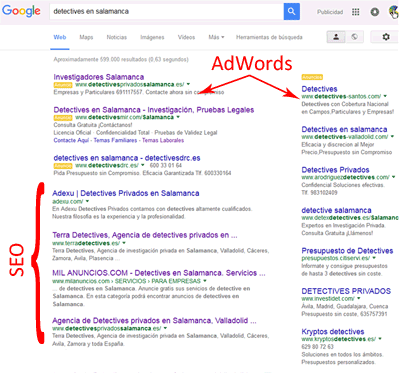The height and width of the screenshot is (373, 400).
Task: Open the Temas Familiares sitelink
Action: [115, 140]
